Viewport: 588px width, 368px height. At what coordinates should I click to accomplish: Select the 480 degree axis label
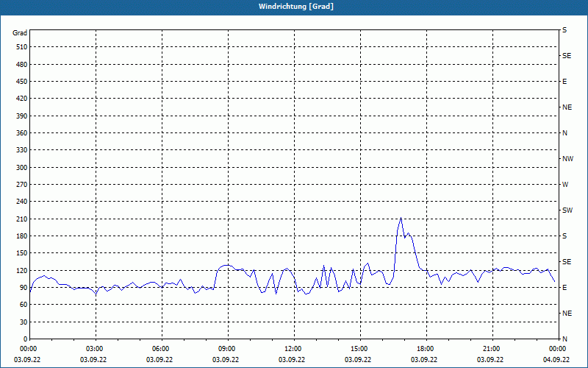point(21,65)
